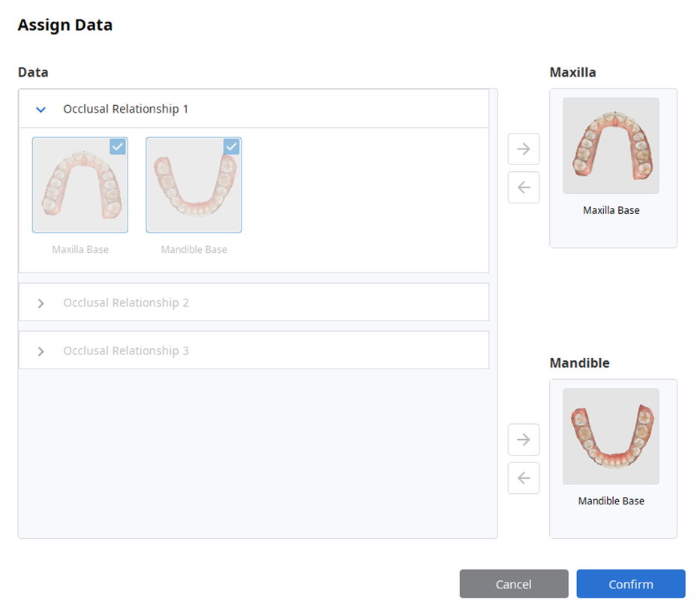Uncheck the Mandible Base checkbox in Data
This screenshot has height=605, width=700.
(231, 146)
